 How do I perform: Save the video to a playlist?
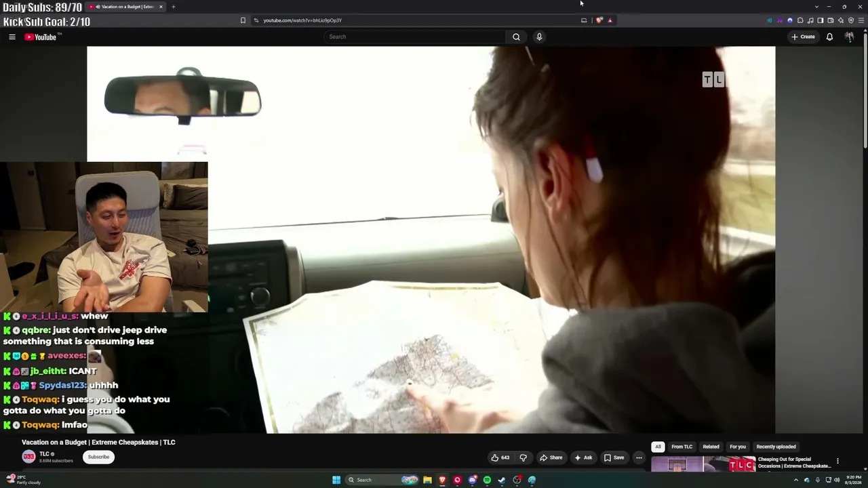tap(614, 457)
